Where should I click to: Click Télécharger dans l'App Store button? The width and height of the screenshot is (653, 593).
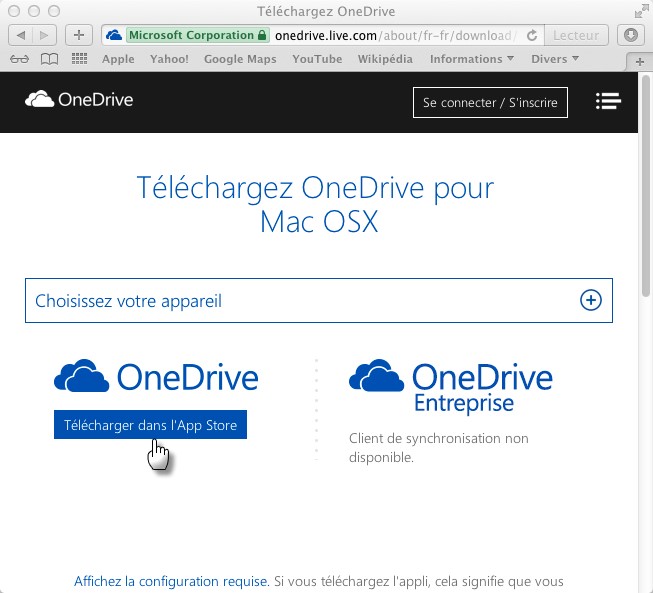point(150,425)
